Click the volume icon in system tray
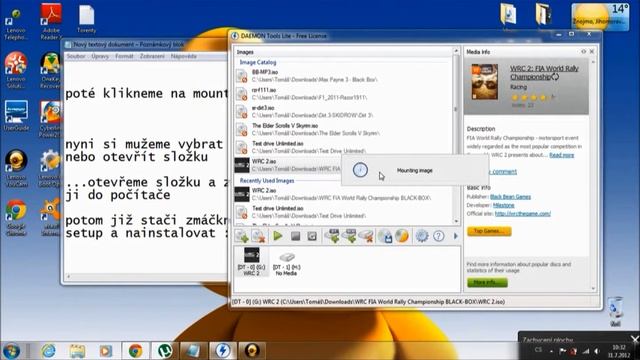 pos(596,351)
